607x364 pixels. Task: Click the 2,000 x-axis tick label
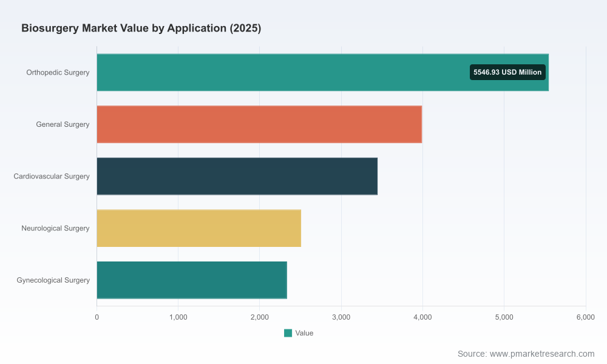[259, 317]
